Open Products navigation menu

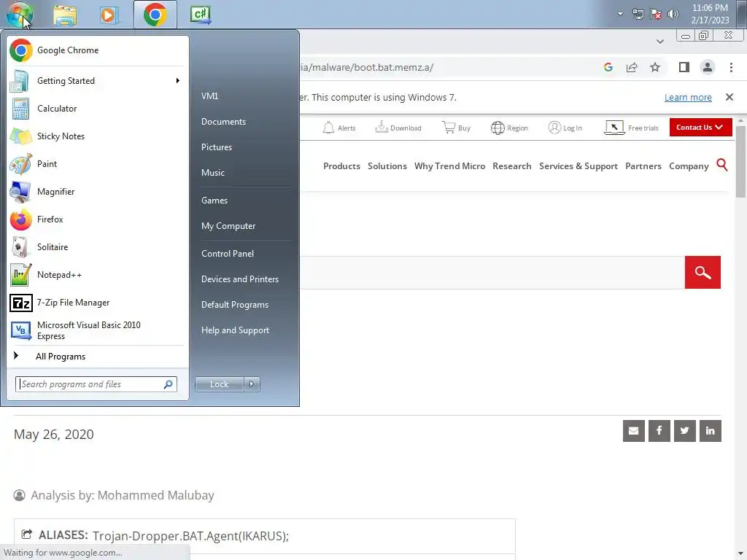341,166
